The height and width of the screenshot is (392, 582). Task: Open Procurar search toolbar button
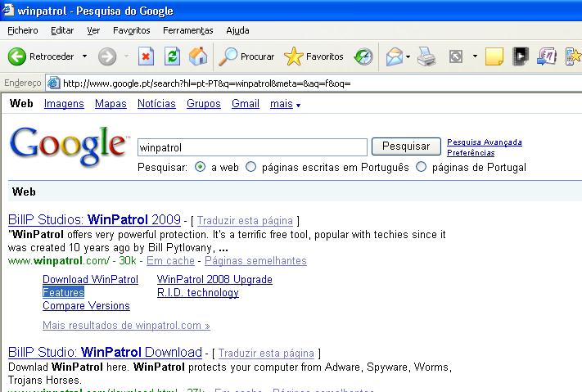(x=246, y=56)
